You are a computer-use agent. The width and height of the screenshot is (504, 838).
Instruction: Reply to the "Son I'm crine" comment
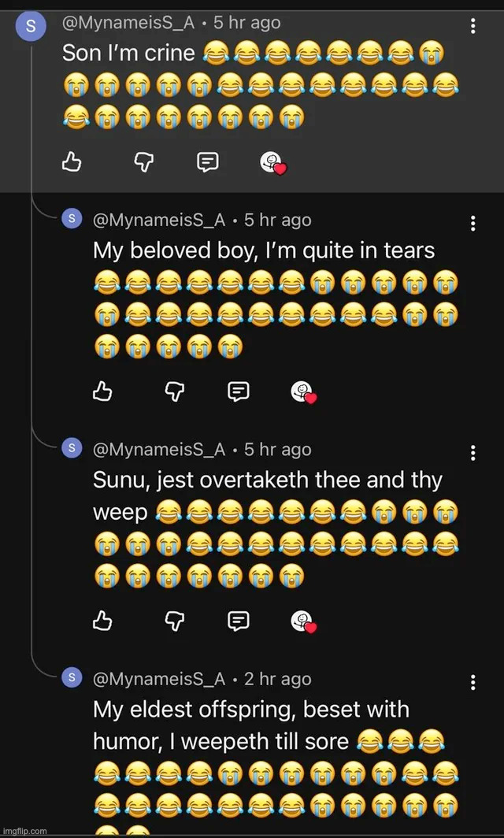(207, 162)
